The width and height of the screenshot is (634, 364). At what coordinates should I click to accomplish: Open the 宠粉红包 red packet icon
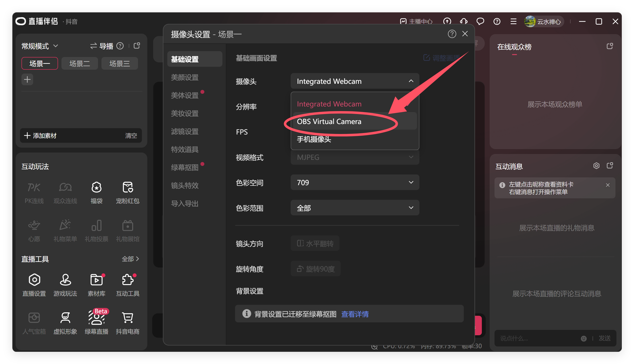[128, 193]
